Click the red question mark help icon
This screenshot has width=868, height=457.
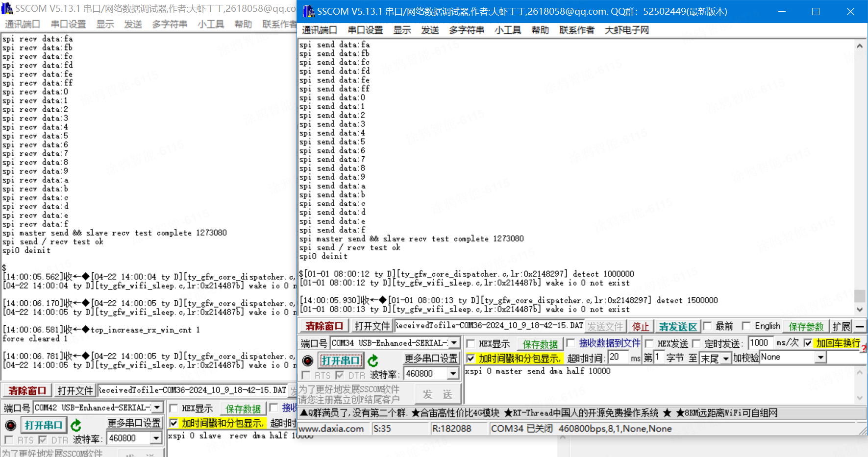(864, 348)
